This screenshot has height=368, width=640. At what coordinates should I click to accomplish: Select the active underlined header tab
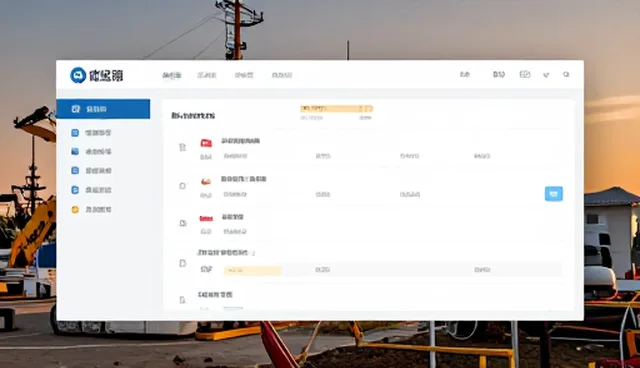[x=172, y=75]
